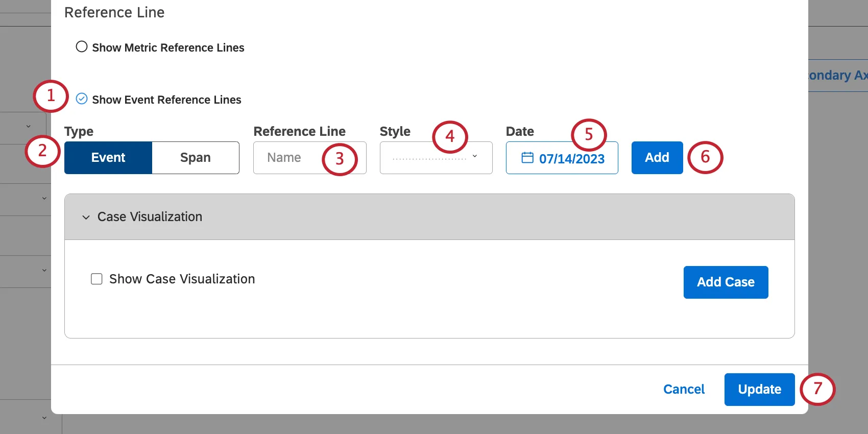Click the 07/14/2023 date value

(x=572, y=159)
